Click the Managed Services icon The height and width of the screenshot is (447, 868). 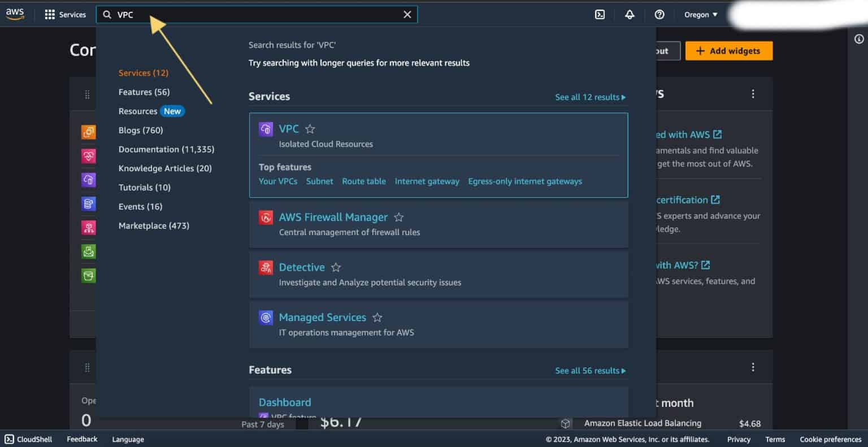(266, 318)
